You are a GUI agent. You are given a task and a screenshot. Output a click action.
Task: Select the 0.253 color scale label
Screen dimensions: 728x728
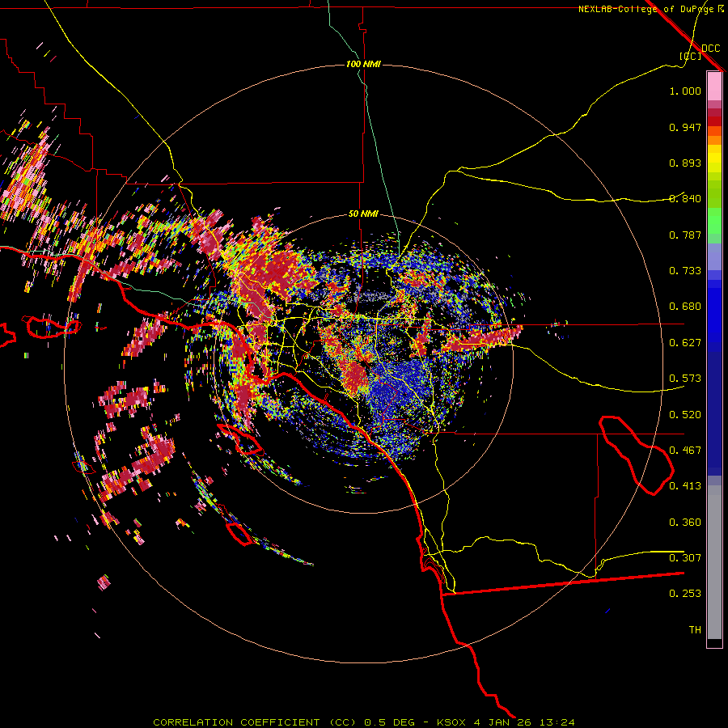[x=685, y=594]
